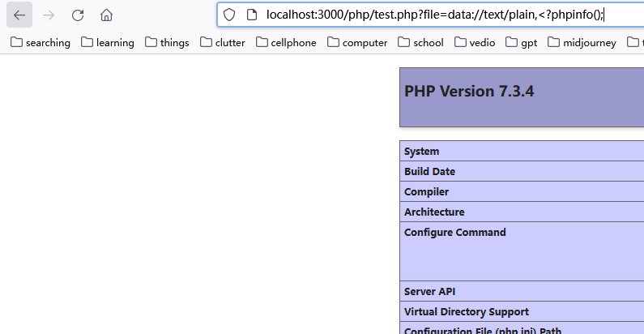Viewport: 644px width, 334px height.
Task: Open the searching bookmarks folder
Action: click(x=40, y=42)
